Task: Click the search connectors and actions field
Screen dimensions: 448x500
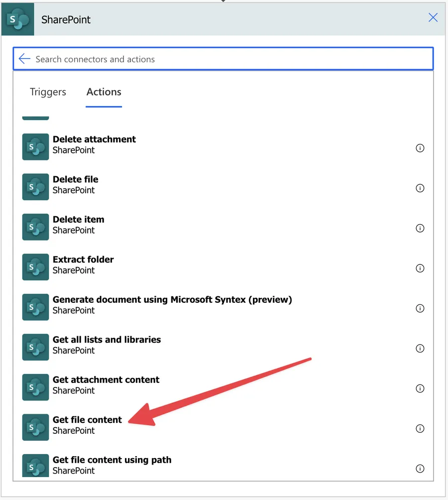Action: 199,58
